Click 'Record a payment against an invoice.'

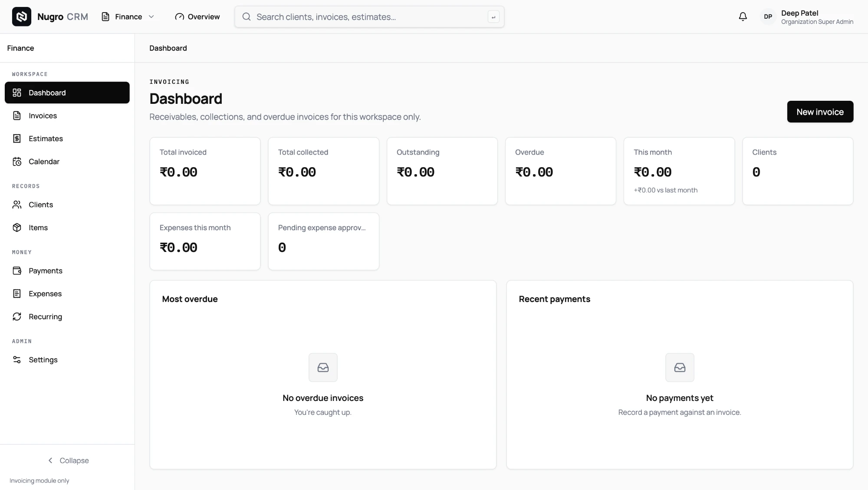[680, 412]
